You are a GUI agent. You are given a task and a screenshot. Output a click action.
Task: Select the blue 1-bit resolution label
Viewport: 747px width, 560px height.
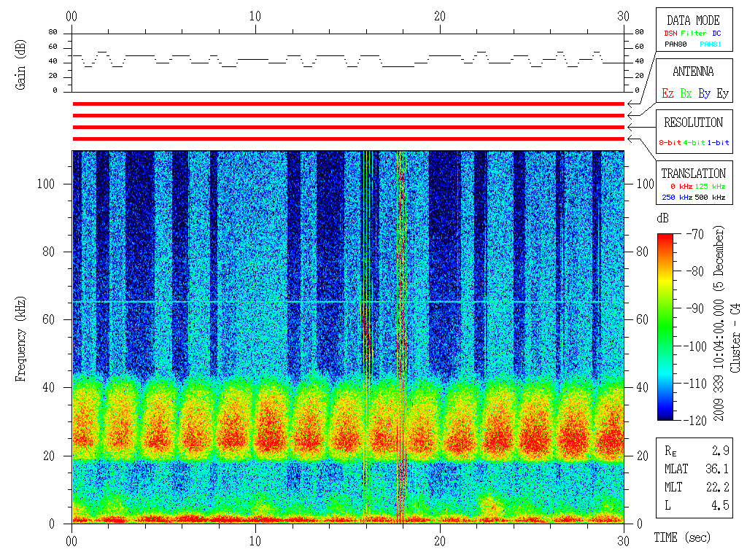tap(718, 142)
